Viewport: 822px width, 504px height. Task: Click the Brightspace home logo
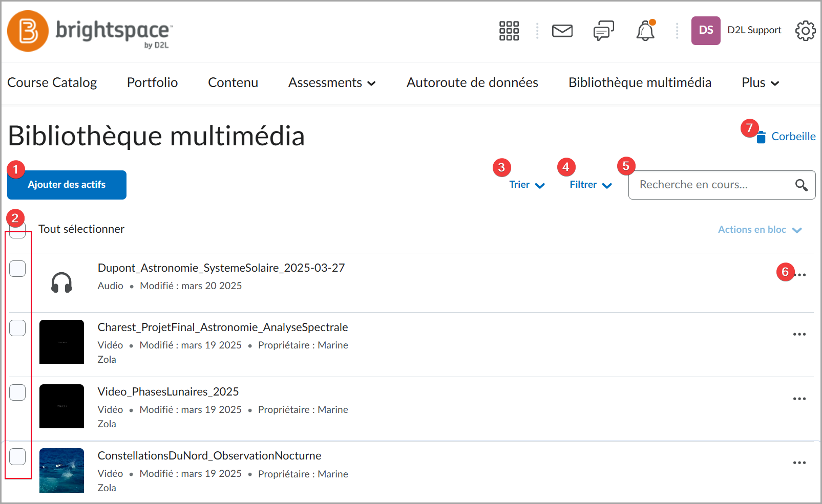click(90, 31)
